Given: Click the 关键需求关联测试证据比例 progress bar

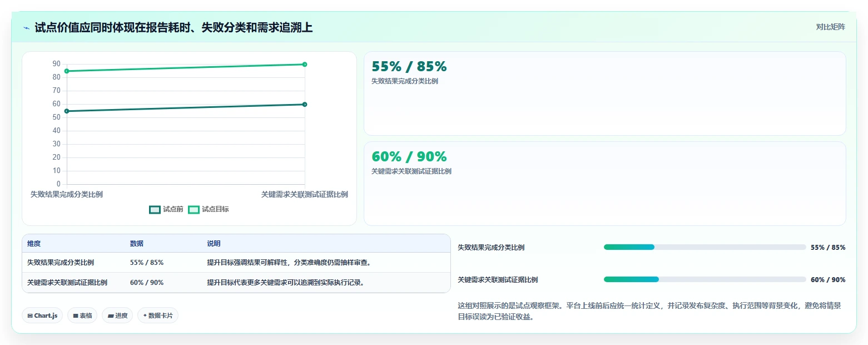Looking at the screenshot, I should coord(705,279).
